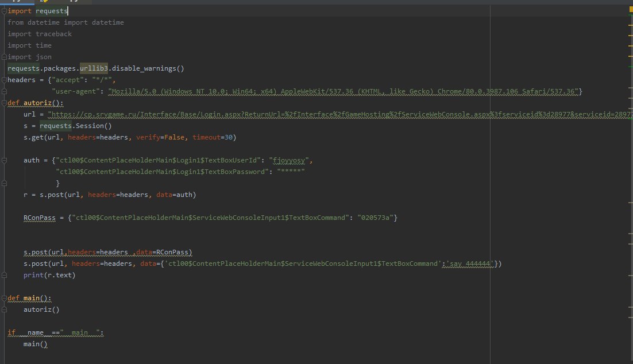Screen dimensions: 633x364
Task: Collapse the headers dictionary fold marker
Action: coord(4,80)
